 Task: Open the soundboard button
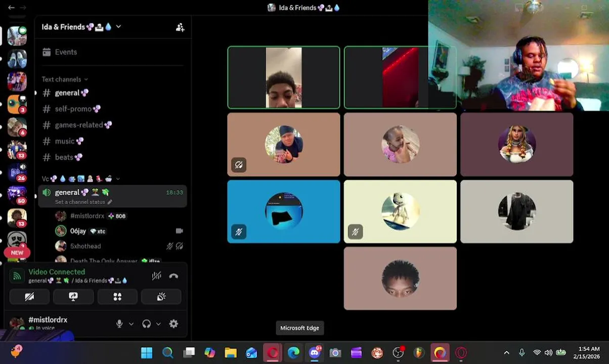161,297
